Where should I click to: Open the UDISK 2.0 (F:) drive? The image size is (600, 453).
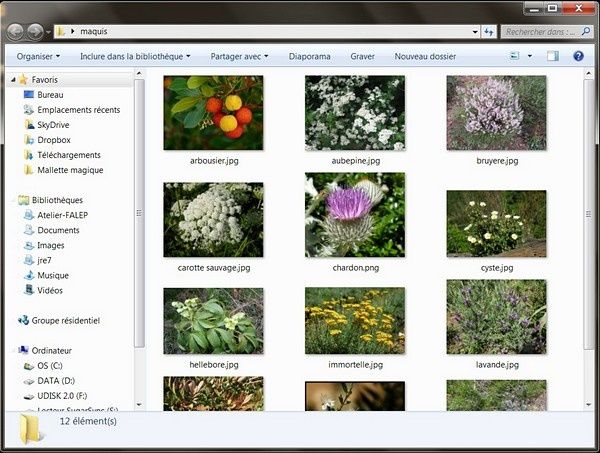click(x=62, y=396)
